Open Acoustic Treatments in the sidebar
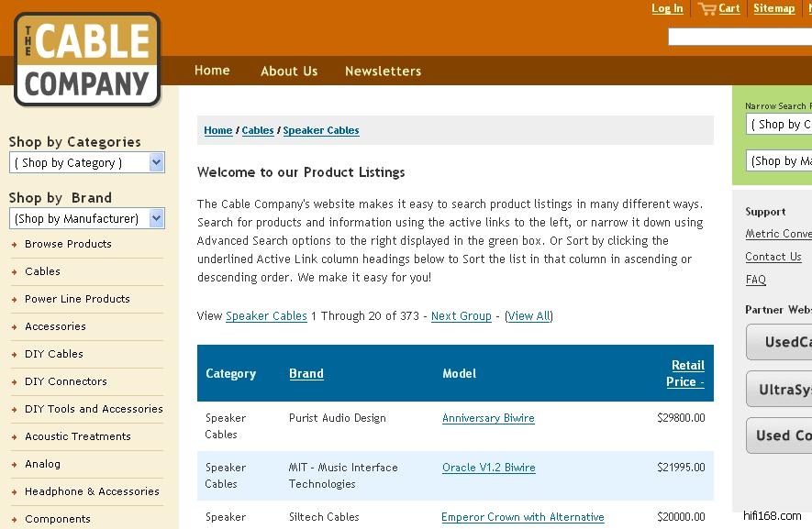Screen dimensions: 812x529 click(x=78, y=436)
